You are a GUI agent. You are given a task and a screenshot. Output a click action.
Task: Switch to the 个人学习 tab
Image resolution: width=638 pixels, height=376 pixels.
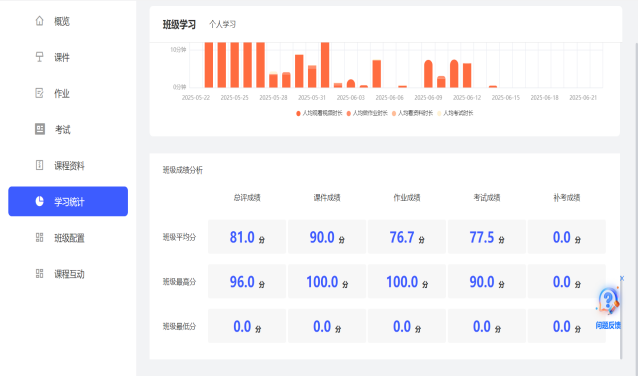222,24
